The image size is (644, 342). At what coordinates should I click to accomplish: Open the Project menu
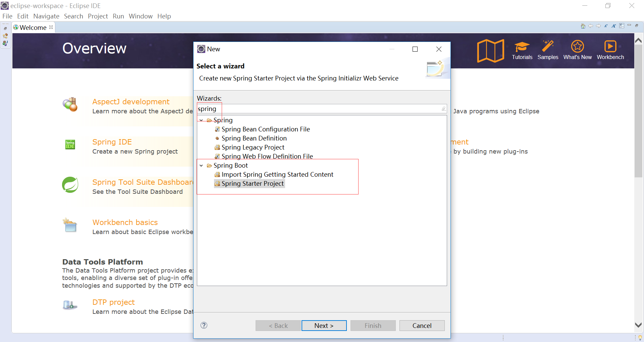[x=98, y=16]
